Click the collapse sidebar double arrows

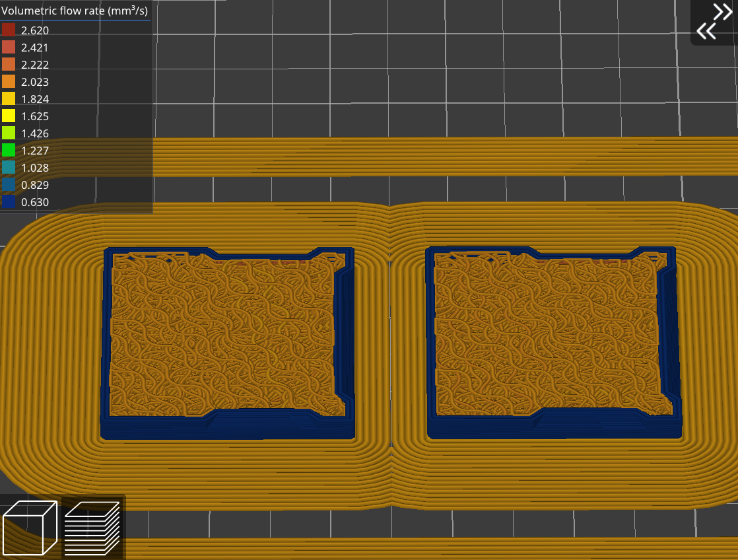pos(714,22)
